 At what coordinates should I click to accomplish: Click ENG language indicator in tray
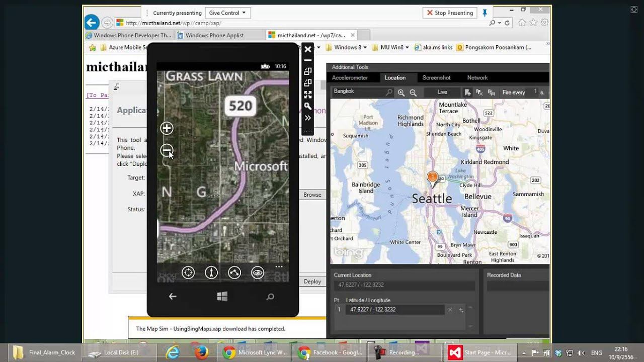click(597, 353)
